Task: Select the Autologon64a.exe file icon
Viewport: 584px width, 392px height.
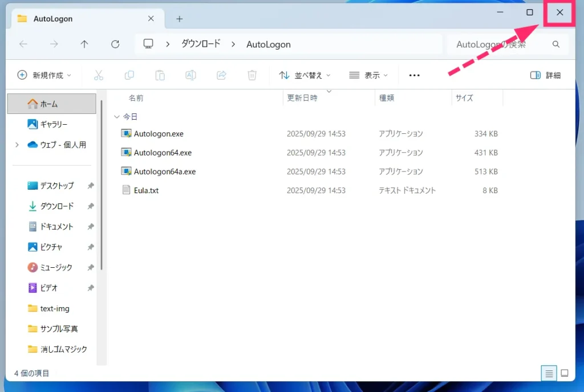Action: (x=126, y=171)
